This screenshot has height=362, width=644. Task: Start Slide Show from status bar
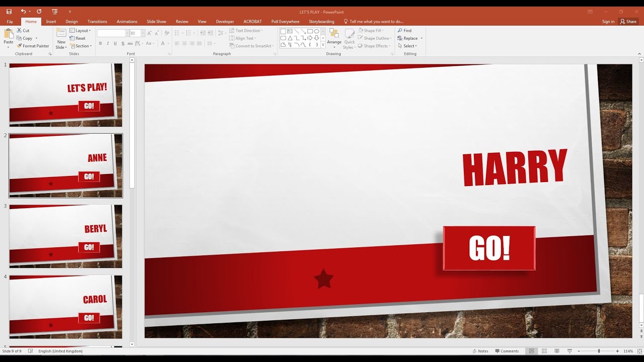click(570, 351)
